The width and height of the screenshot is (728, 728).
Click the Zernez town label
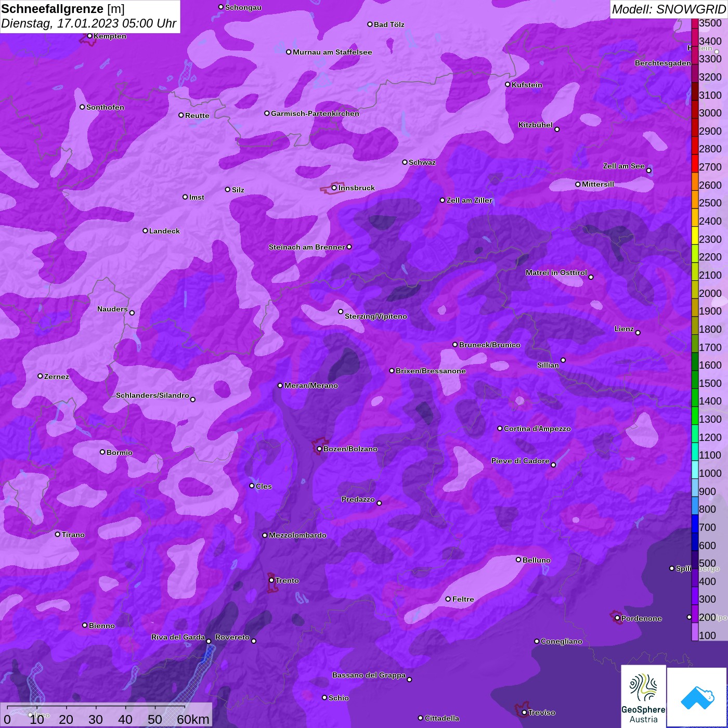(x=56, y=376)
